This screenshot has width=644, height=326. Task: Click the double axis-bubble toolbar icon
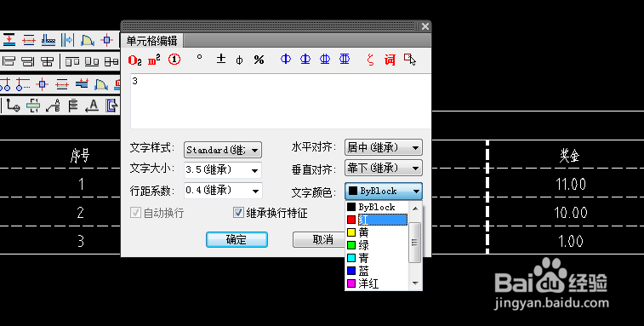(x=5, y=84)
